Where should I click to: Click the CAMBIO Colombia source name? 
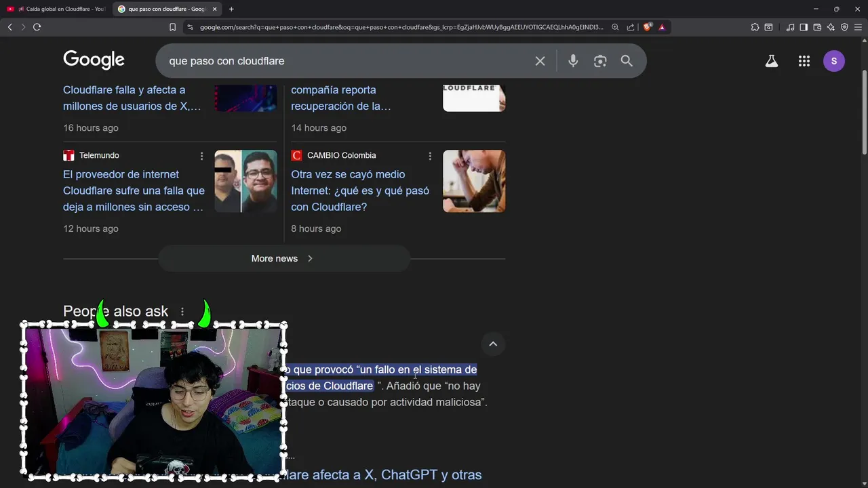[x=341, y=155]
